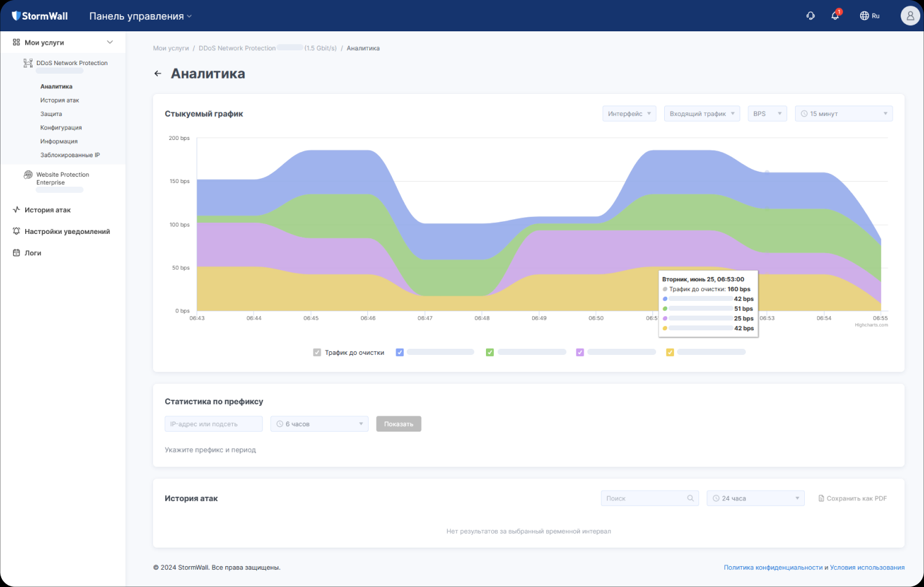This screenshot has height=587, width=924.
Task: Open Защита in the sidebar menu
Action: tap(51, 114)
